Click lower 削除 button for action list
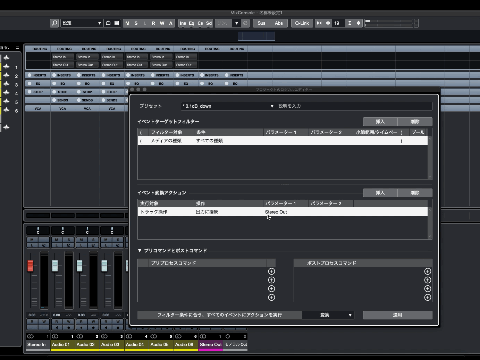This screenshot has width=480, height=360. click(x=415, y=193)
